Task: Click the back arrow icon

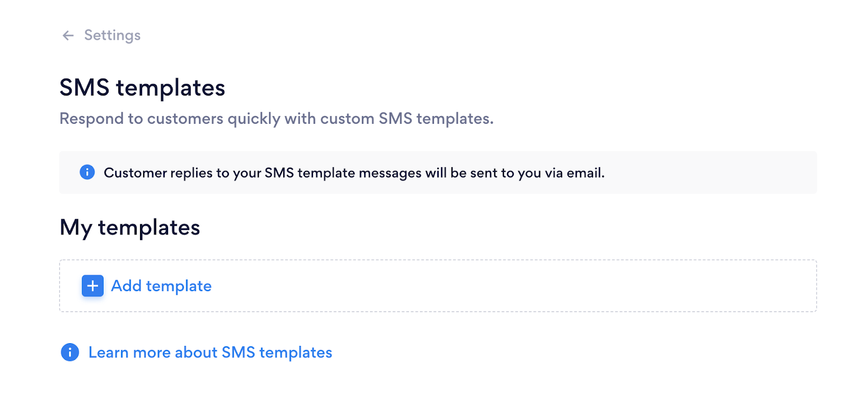Action: tap(68, 36)
